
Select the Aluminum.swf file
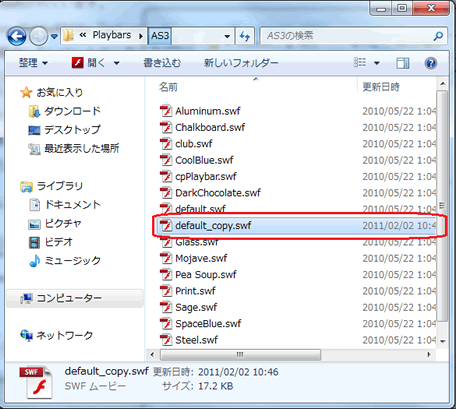coord(208,111)
